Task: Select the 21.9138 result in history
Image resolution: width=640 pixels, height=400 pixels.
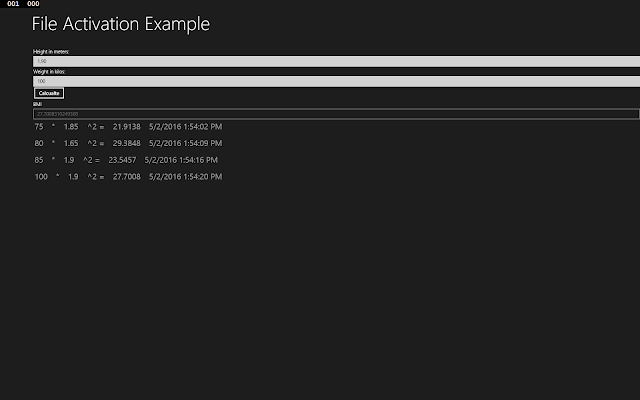Action: [127, 127]
